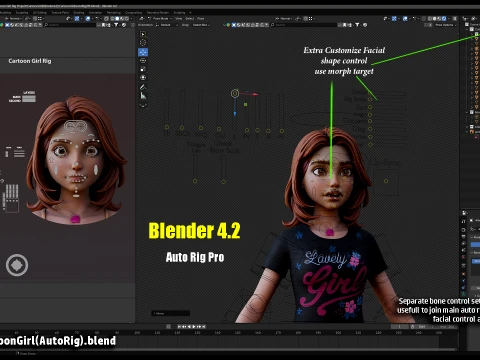Open the Pose Options dropdown
The height and width of the screenshot is (360, 480).
click(446, 25)
